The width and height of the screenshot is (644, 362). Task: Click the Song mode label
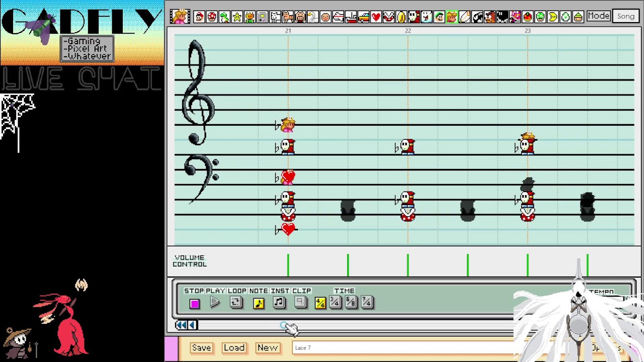tap(626, 16)
